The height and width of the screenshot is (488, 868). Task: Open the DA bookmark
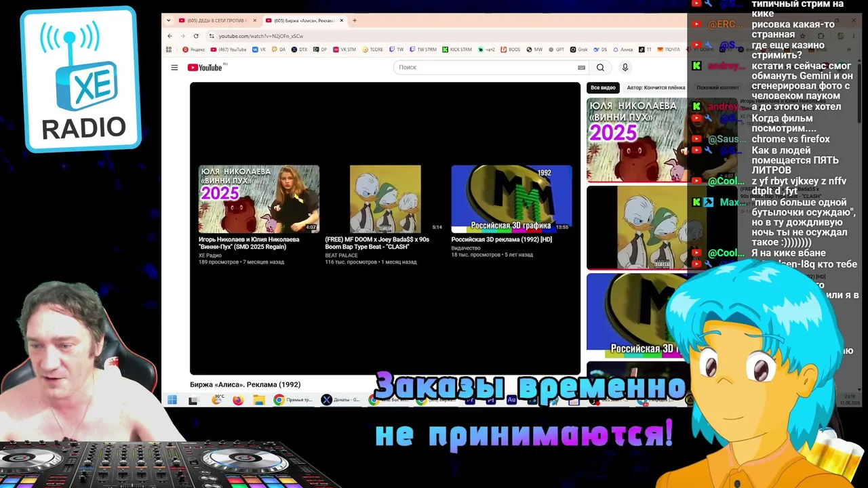pos(279,49)
